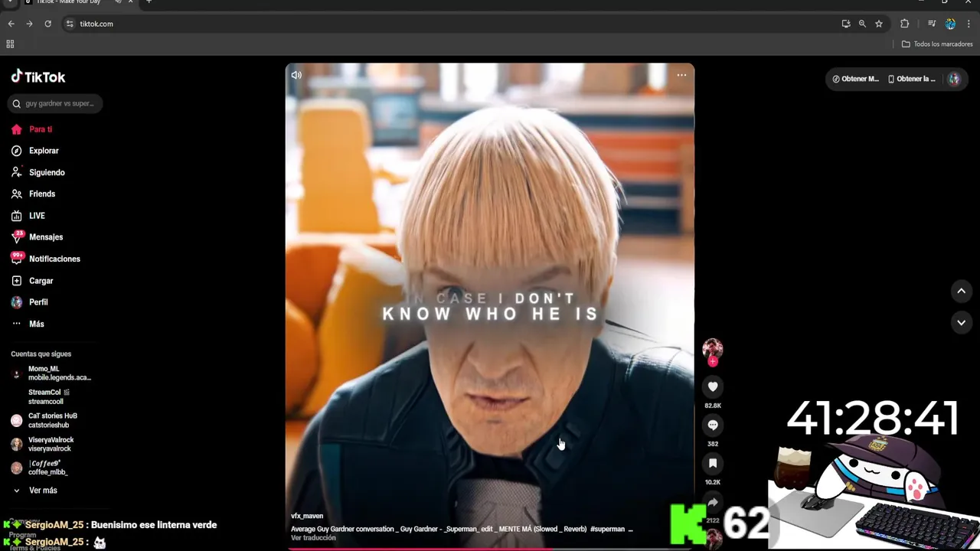Open the browser zoom magnifier icon
The width and height of the screenshot is (980, 551).
pyautogui.click(x=862, y=24)
